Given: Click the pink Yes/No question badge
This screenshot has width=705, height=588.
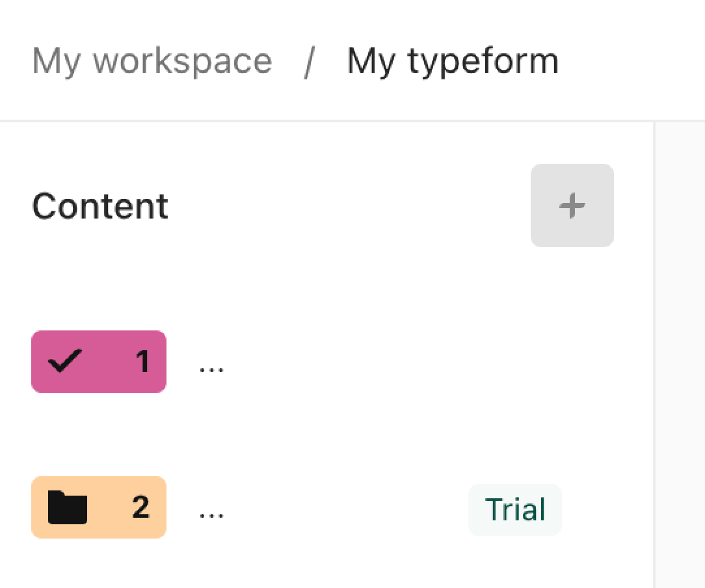Looking at the screenshot, I should (x=99, y=362).
